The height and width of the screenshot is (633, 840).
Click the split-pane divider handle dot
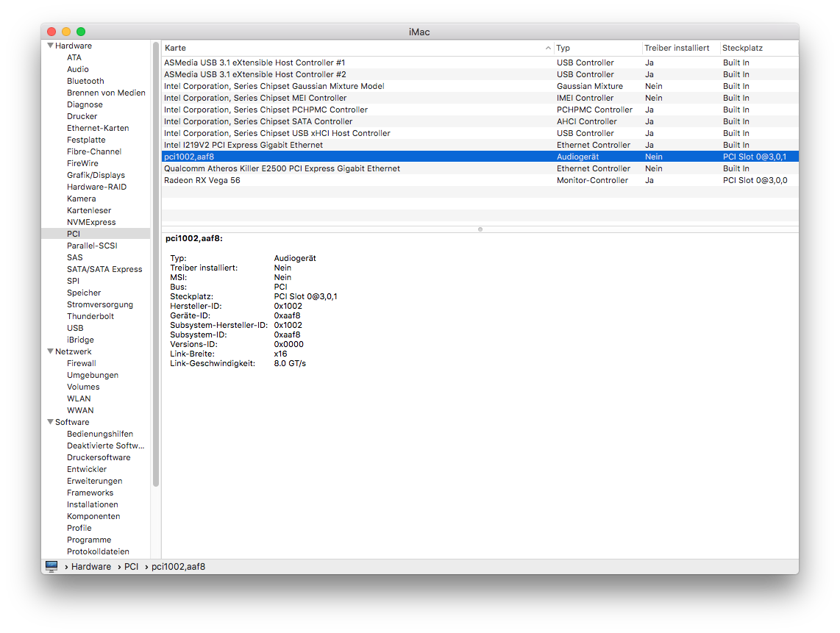[x=480, y=229]
